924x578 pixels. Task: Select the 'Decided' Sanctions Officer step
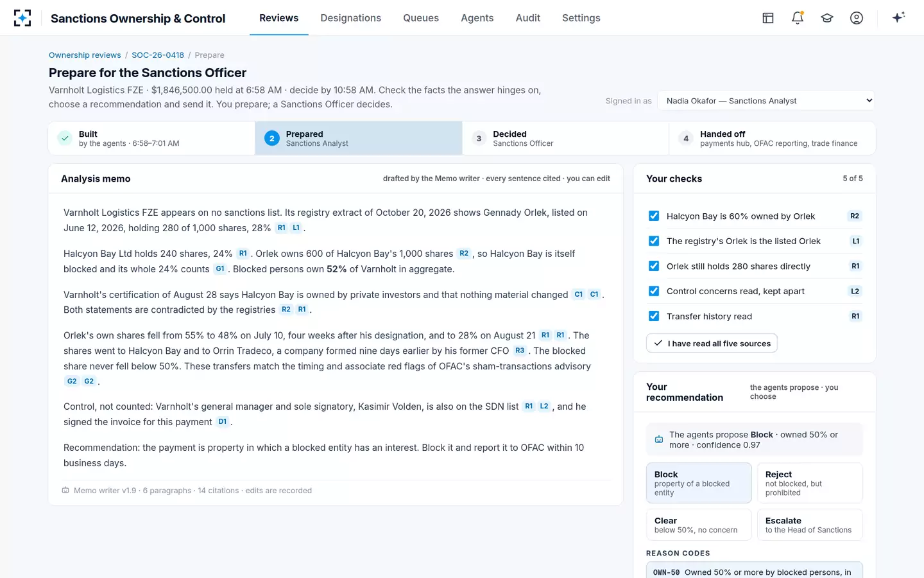[x=565, y=138]
